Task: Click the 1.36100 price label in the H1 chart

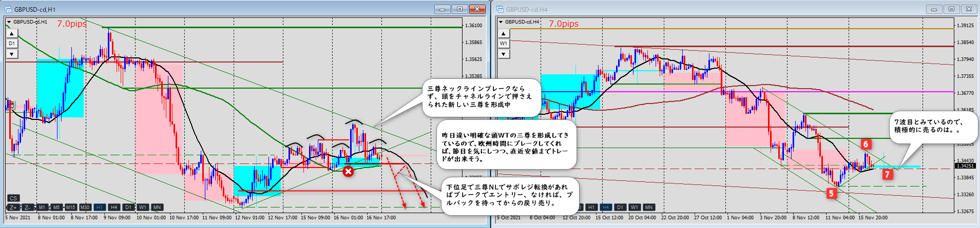Action: pos(473,26)
